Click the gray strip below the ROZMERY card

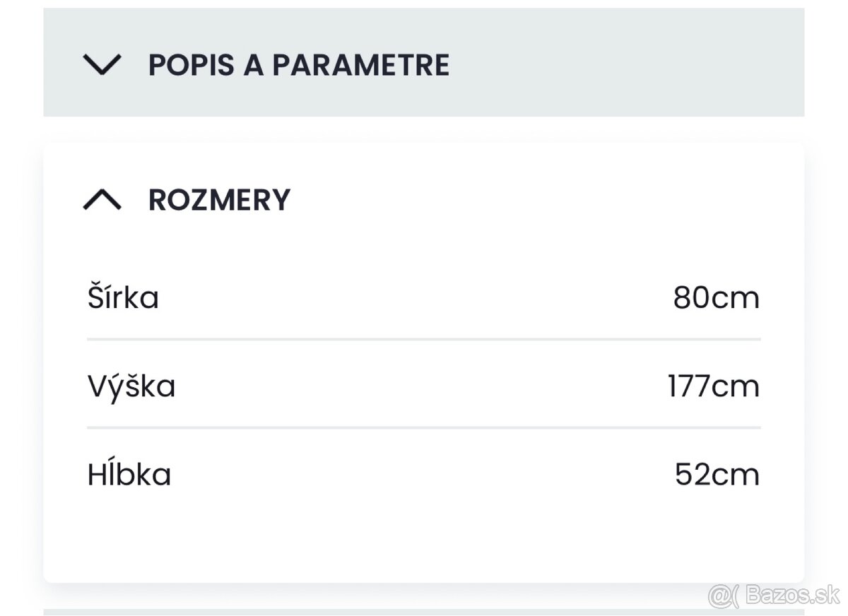click(353, 612)
